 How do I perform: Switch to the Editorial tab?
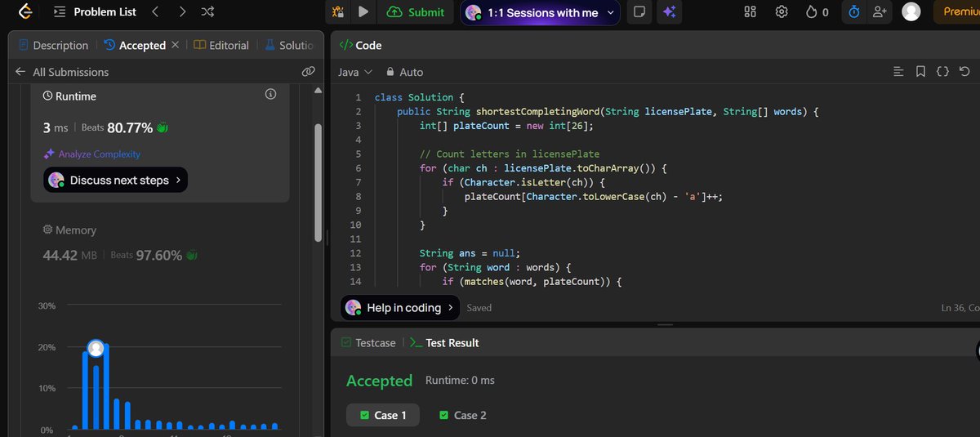[221, 45]
